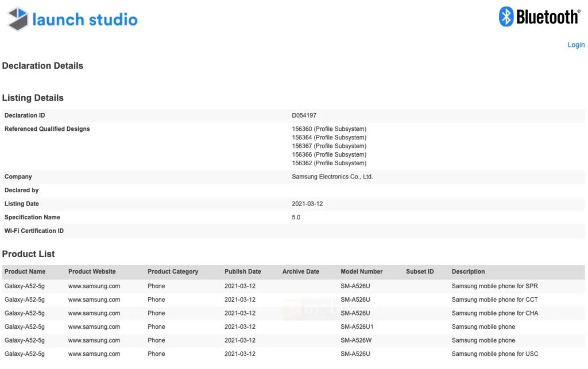The image size is (588, 369).
Task: Click the Product Category column header
Action: [172, 271]
